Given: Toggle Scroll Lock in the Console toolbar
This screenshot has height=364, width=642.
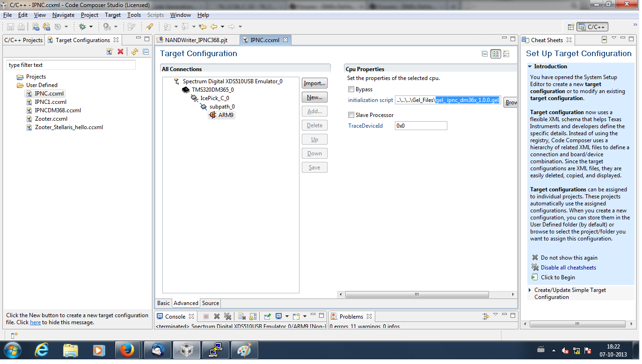Looking at the screenshot, I should (253, 316).
